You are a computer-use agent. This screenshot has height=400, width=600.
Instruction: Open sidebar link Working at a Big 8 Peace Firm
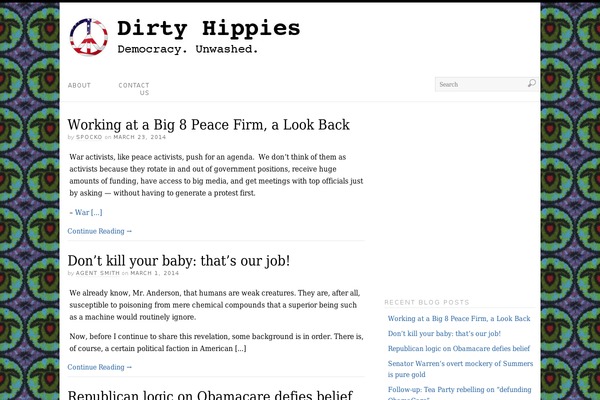tap(459, 318)
